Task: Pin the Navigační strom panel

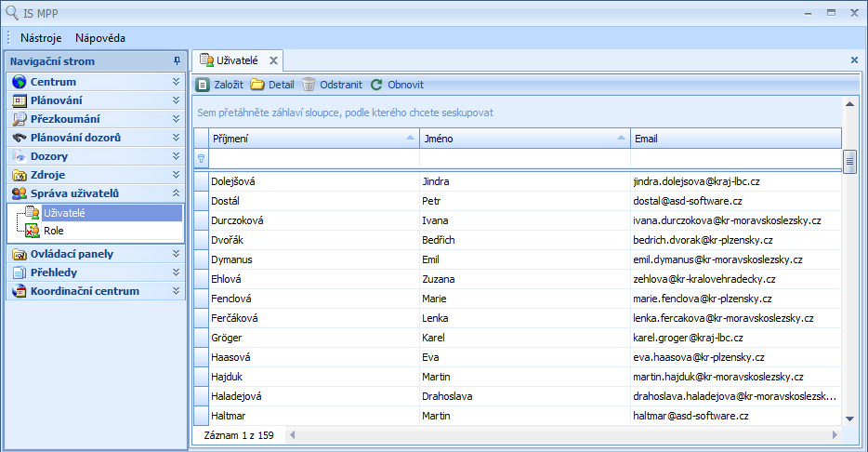Action: 178,61
